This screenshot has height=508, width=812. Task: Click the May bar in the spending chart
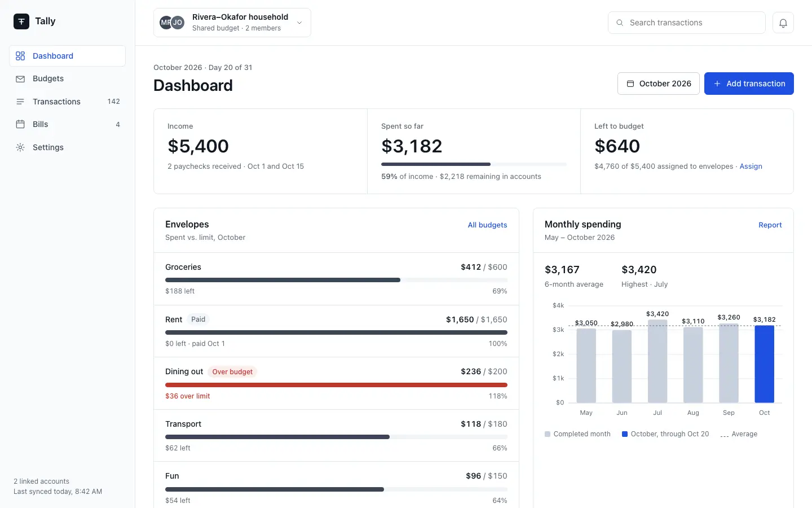pyautogui.click(x=586, y=366)
